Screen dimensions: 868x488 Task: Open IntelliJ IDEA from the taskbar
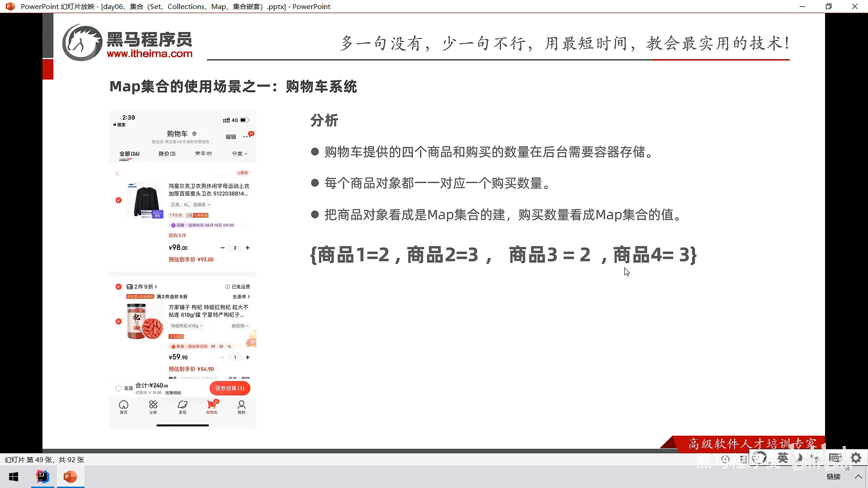click(42, 477)
